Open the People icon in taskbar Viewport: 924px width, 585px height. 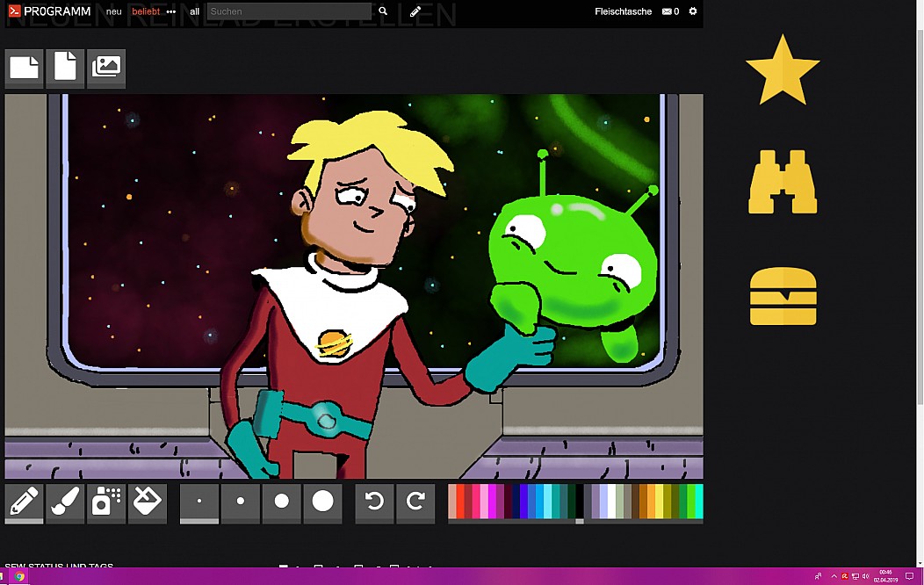tap(818, 577)
